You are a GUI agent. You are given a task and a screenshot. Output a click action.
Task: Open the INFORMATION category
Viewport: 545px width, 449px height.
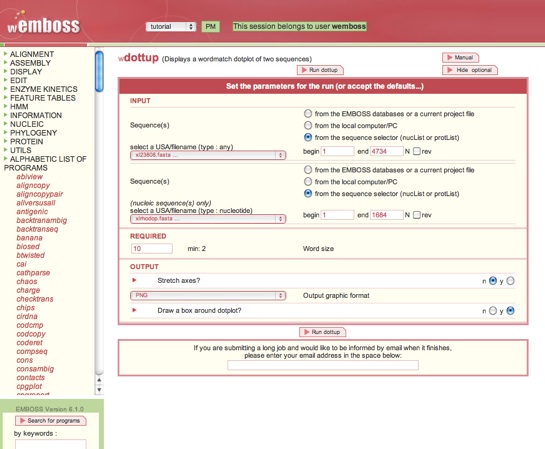(36, 115)
